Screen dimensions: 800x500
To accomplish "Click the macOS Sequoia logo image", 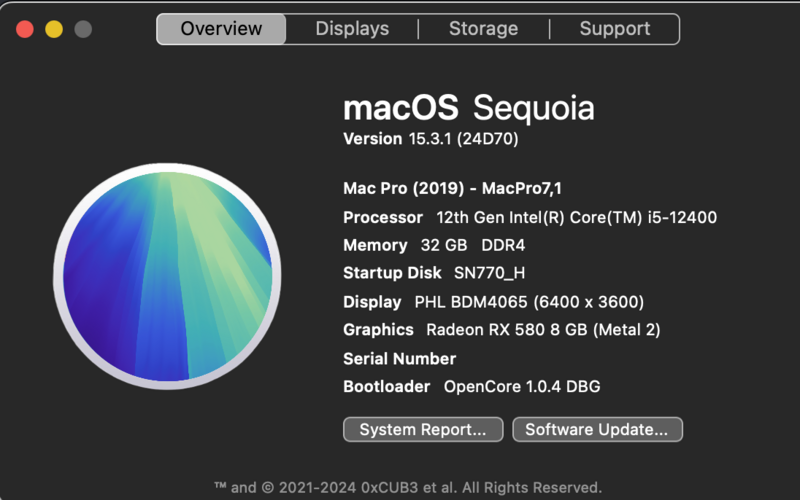I will click(165, 273).
